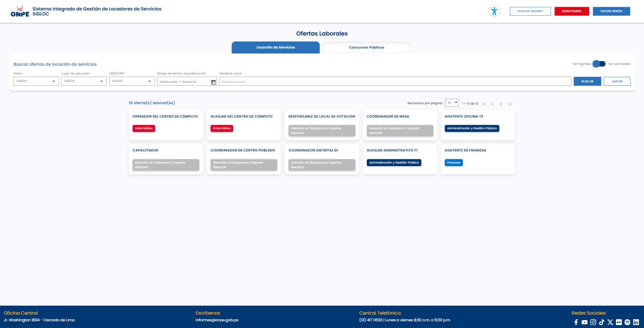The height and width of the screenshot is (328, 644).
Task: Click the Fecha inicio date field
Action: click(x=168, y=82)
